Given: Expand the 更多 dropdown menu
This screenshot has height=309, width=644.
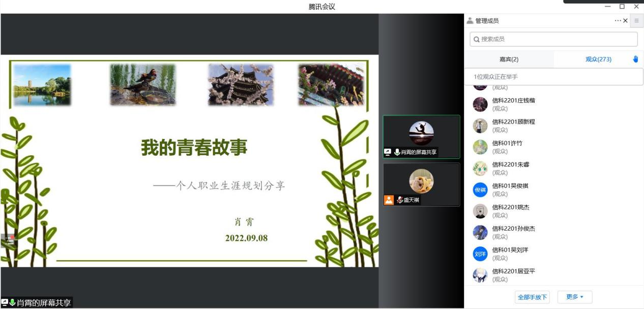Looking at the screenshot, I should pos(575,297).
